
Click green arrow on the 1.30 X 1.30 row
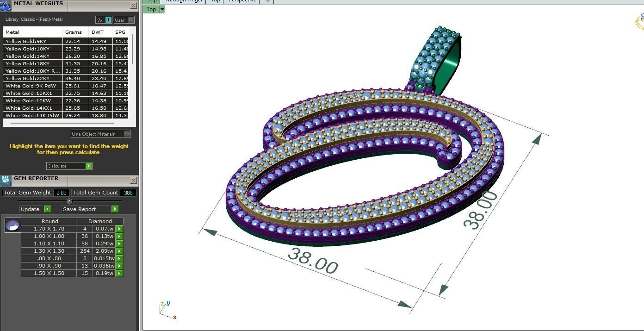click(119, 251)
